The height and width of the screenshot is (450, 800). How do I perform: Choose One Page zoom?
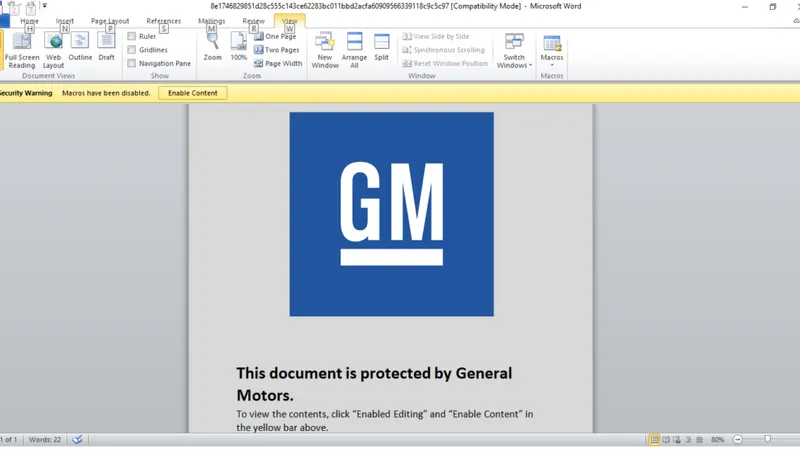275,36
